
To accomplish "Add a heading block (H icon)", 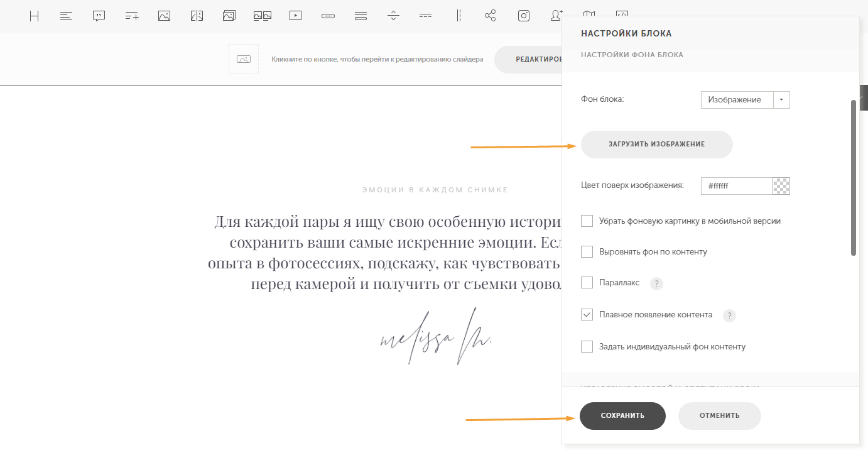I will click(34, 16).
